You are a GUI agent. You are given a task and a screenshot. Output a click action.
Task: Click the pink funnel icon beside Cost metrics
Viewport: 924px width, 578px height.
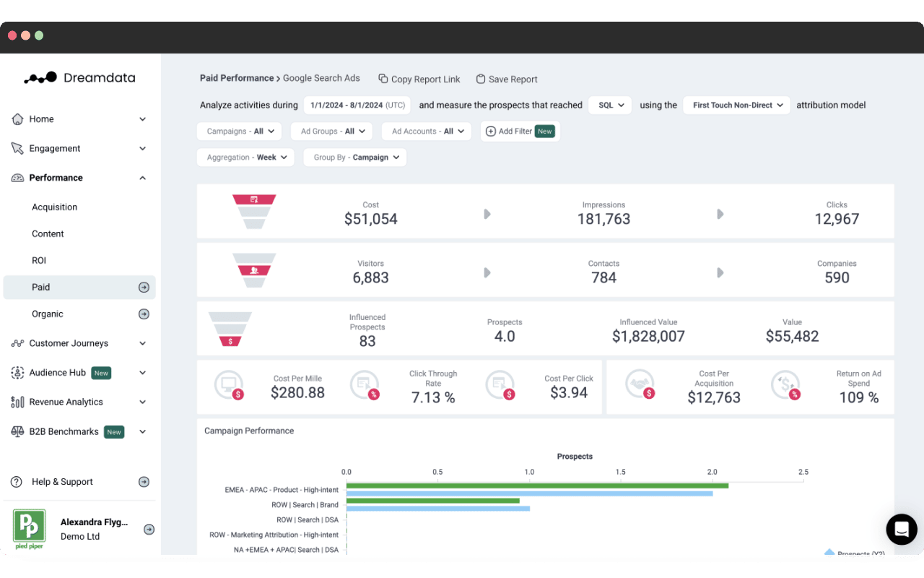[x=253, y=210]
